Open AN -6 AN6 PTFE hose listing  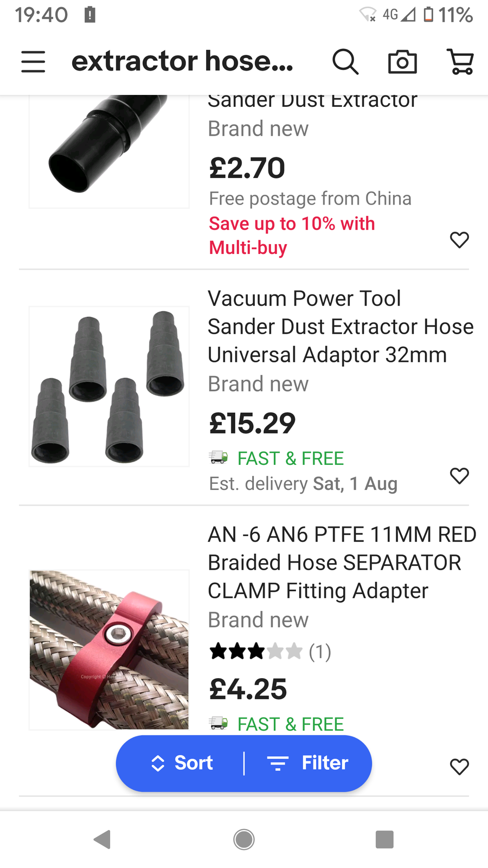(342, 563)
